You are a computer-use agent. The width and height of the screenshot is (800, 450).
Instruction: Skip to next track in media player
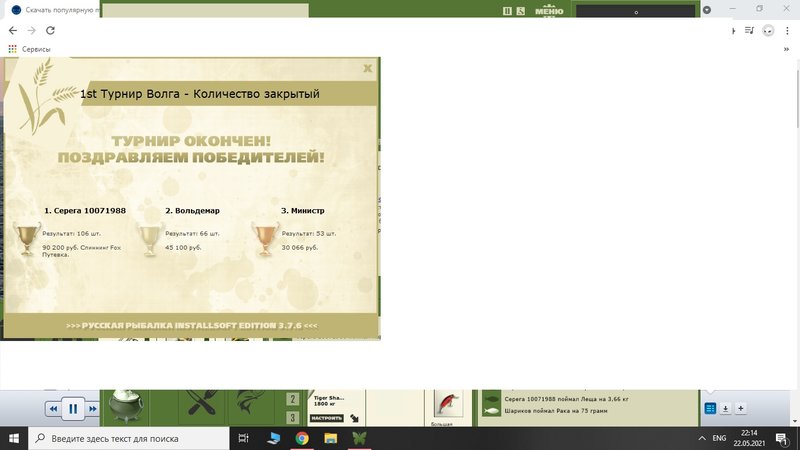click(x=92, y=409)
